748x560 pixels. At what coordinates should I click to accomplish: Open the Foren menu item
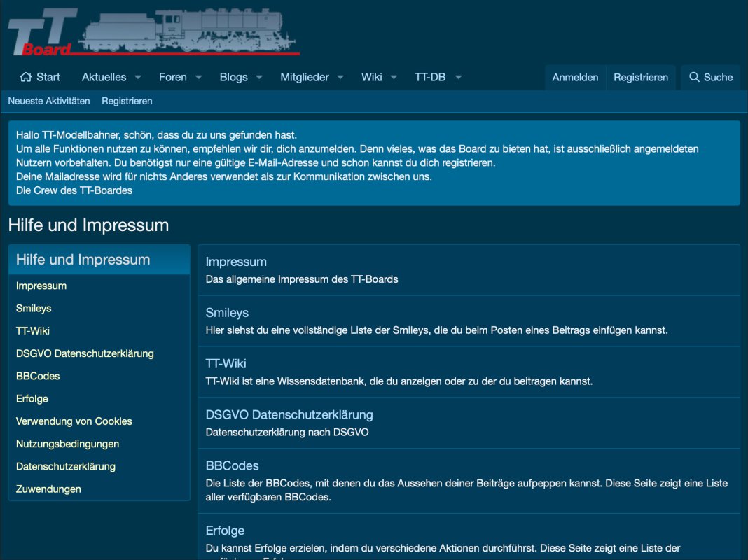coord(172,77)
